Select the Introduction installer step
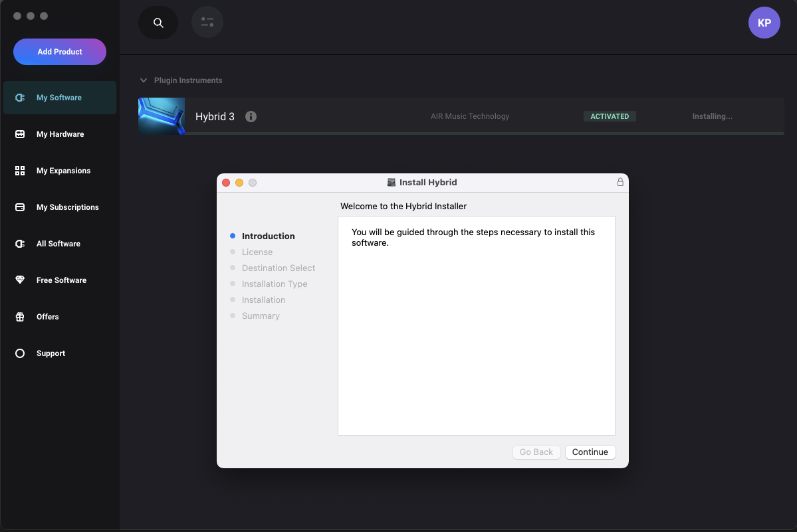 tap(268, 236)
